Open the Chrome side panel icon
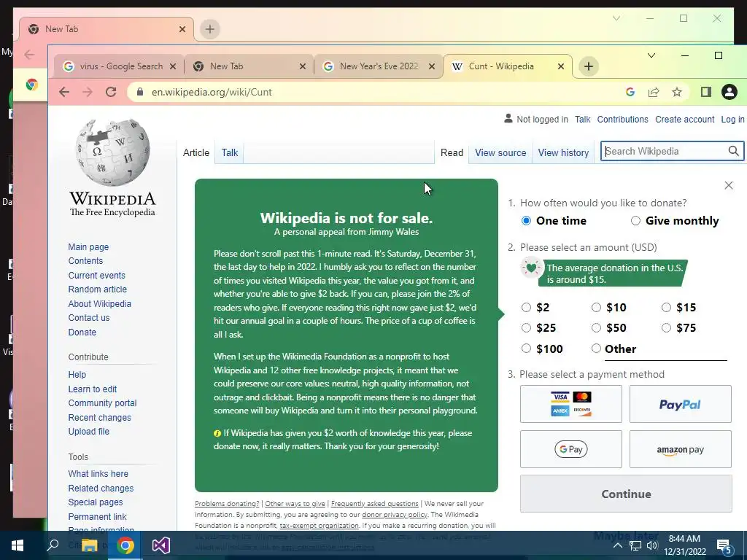 [705, 92]
